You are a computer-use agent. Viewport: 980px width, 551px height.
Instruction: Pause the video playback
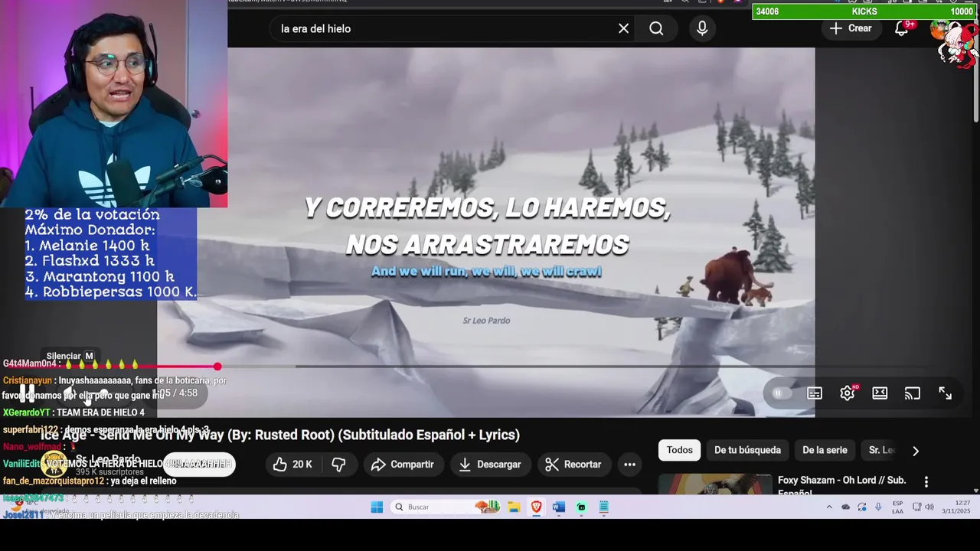coord(28,393)
